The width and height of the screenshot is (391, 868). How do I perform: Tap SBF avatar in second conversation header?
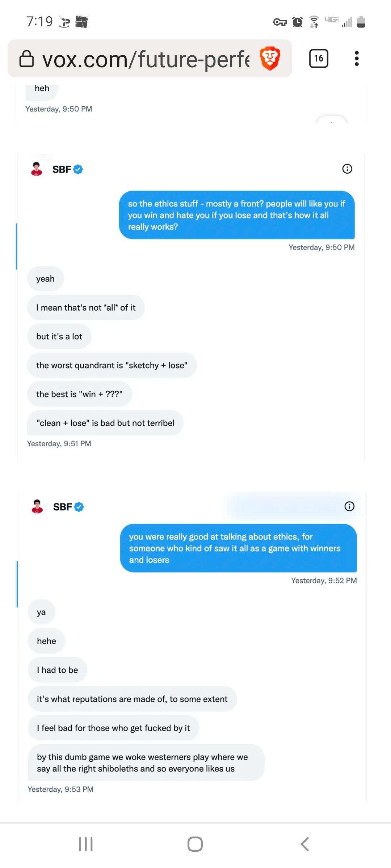pos(37,507)
